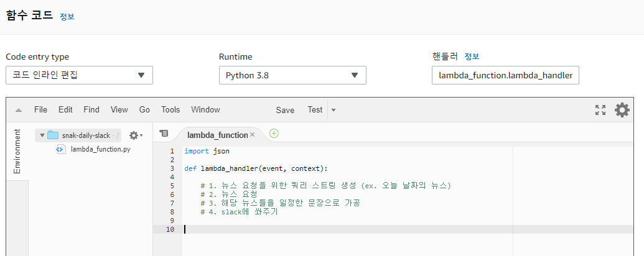Collapse the snak-daily-slack folder tree
Screen dimensions: 644x256
coord(42,135)
